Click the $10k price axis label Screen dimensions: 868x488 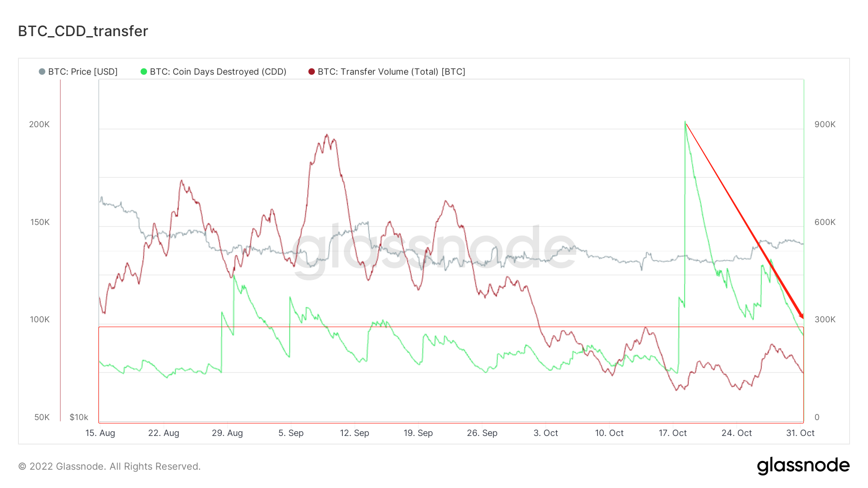79,417
